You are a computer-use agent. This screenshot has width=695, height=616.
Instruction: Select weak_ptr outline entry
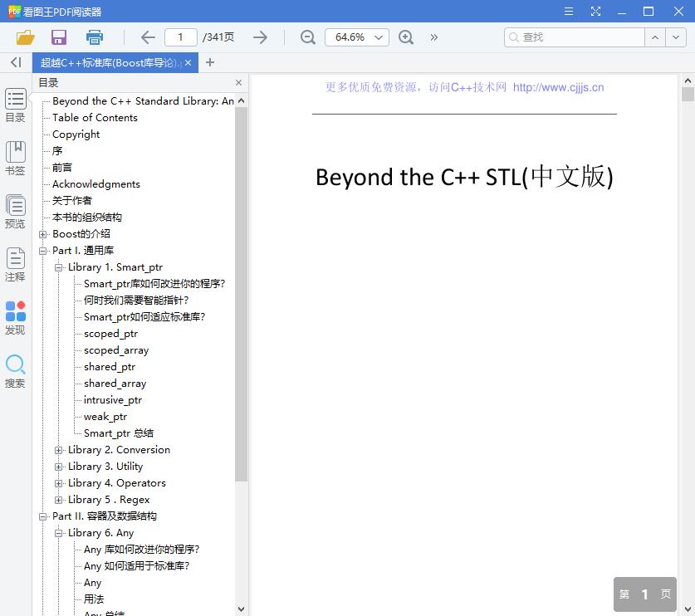[x=105, y=417]
